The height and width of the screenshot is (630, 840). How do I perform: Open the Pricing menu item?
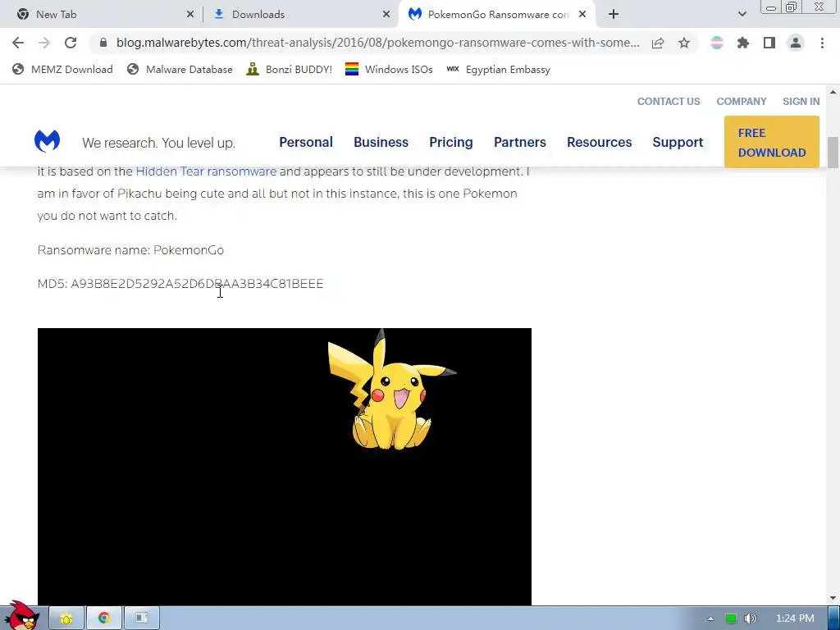[451, 143]
